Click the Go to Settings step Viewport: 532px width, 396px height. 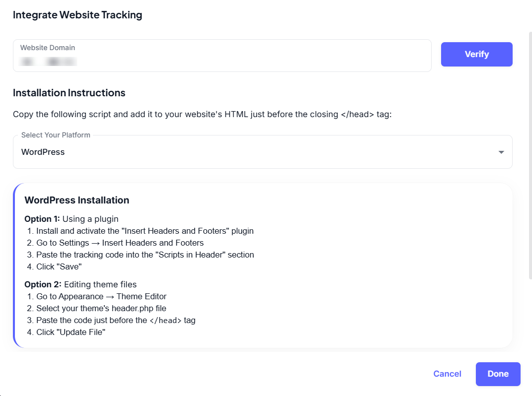point(120,243)
